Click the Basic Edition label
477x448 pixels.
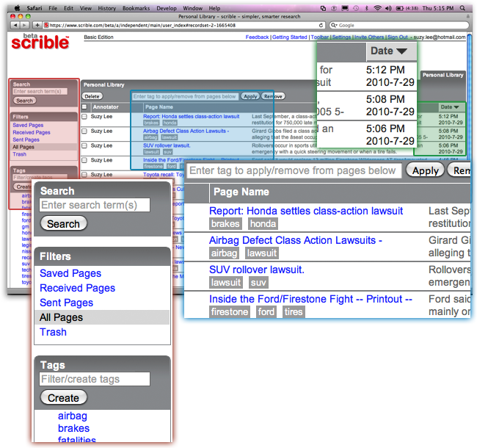[98, 37]
